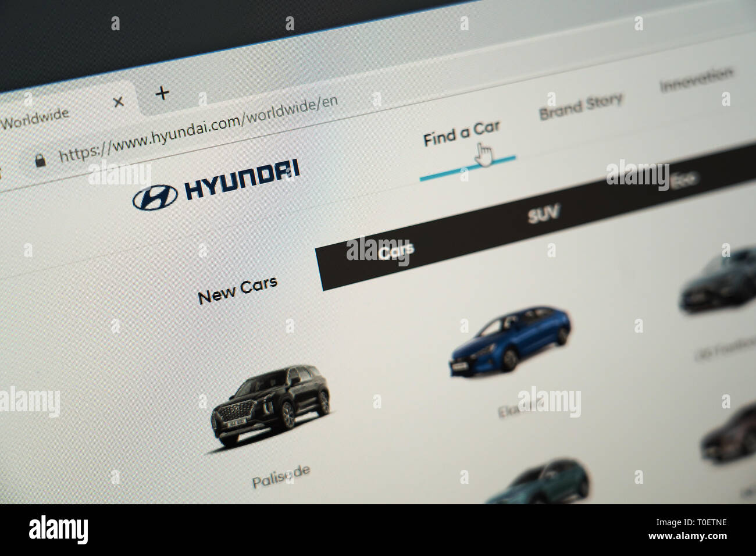Image resolution: width=756 pixels, height=556 pixels.
Task: Open a new browser tab
Action: [x=162, y=92]
